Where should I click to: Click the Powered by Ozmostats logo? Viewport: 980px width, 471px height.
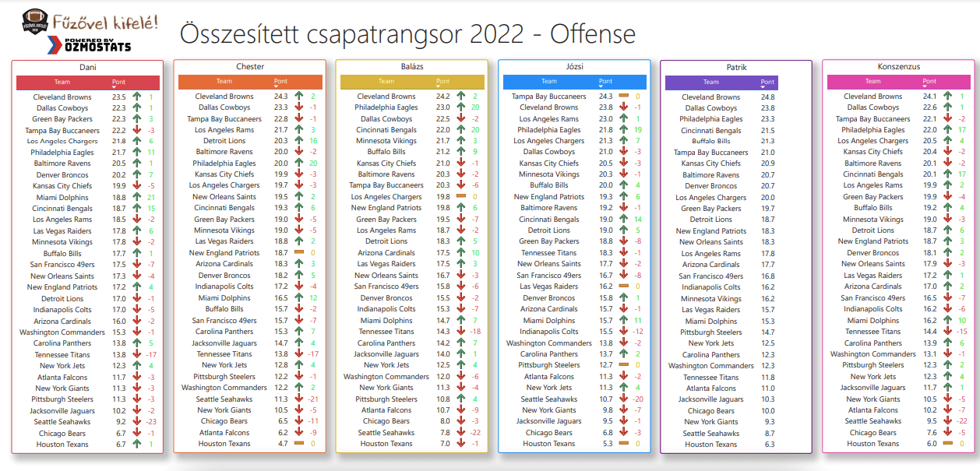(x=97, y=46)
